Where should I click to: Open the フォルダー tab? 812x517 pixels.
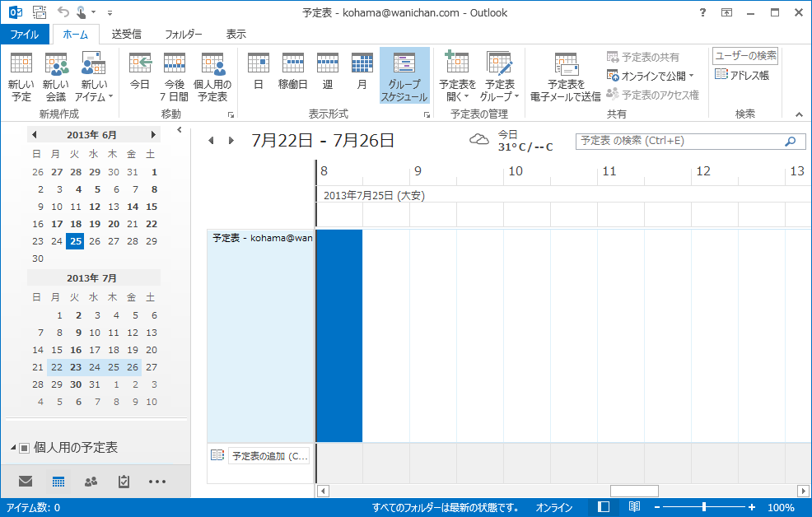tap(184, 34)
